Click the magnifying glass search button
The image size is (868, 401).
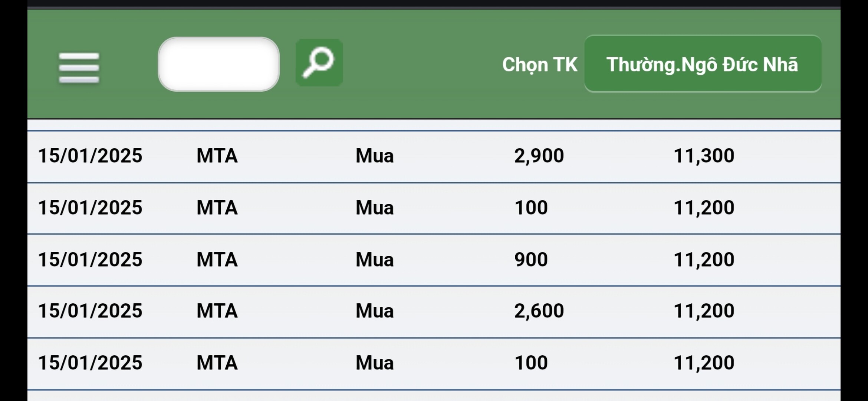(319, 63)
